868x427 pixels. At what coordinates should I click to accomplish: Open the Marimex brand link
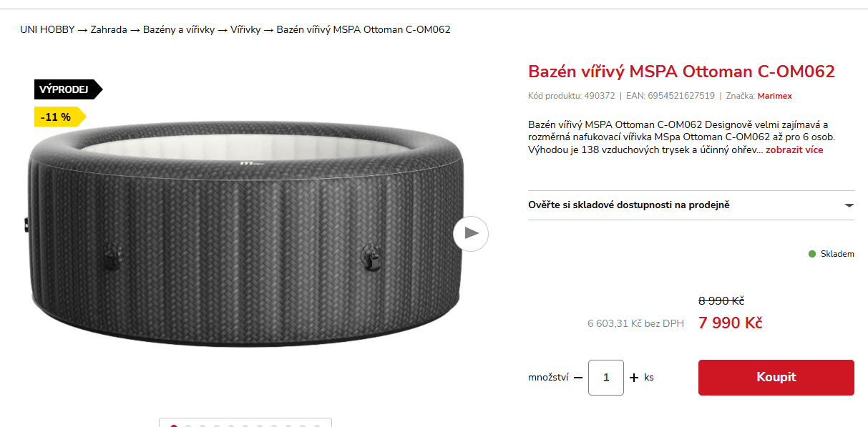[x=775, y=96]
